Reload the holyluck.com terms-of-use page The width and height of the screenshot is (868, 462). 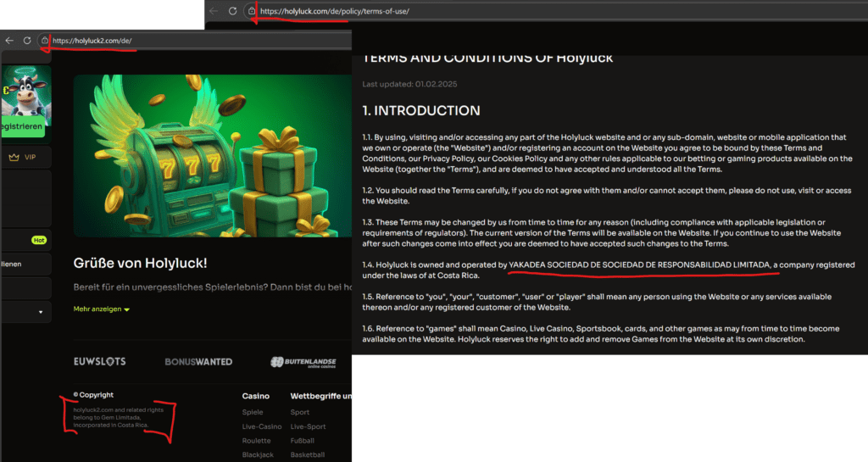[232, 10]
